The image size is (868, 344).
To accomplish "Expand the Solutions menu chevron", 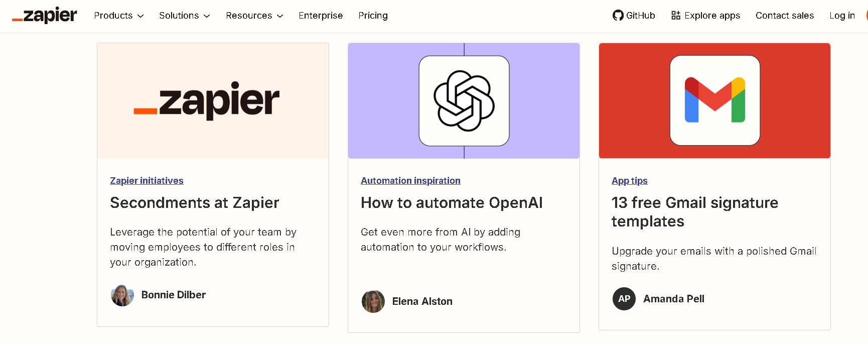I will pos(207,16).
